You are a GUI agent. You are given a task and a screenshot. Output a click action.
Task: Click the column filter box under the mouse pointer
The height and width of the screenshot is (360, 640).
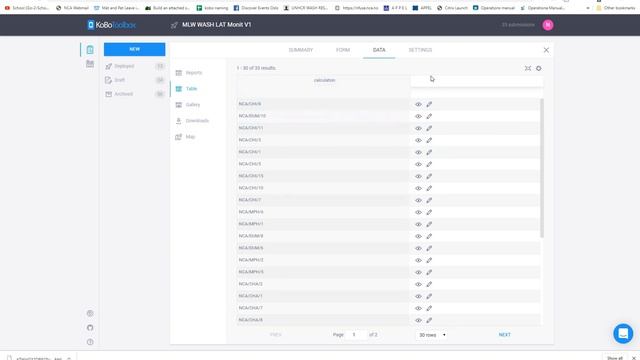pos(476,80)
